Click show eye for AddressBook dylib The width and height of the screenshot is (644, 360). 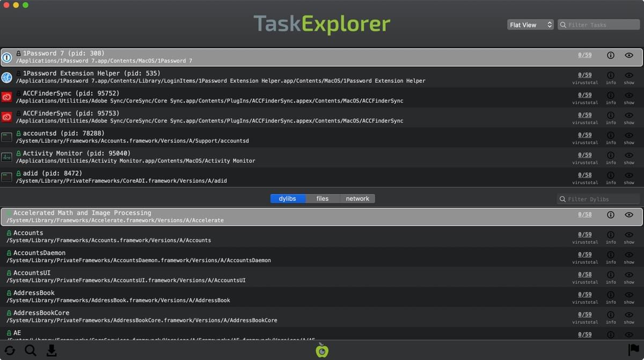629,294
